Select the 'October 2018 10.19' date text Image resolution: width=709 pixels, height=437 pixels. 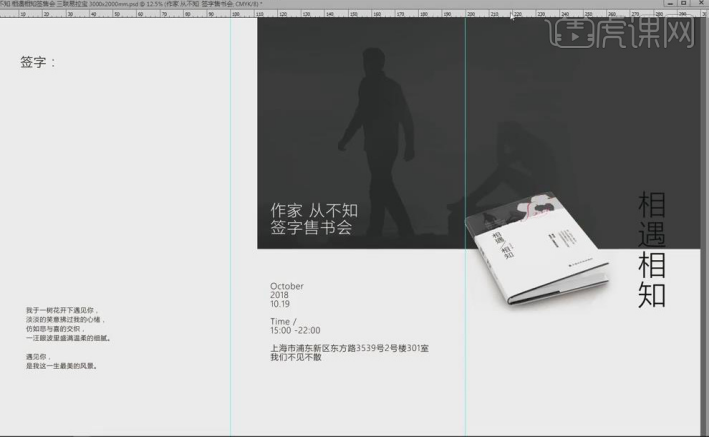(x=287, y=296)
